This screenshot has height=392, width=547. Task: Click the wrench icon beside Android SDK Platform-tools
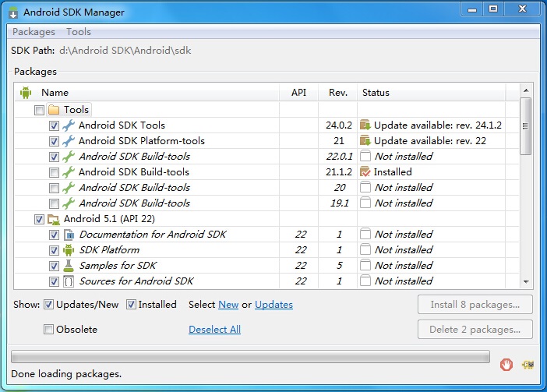pos(69,141)
